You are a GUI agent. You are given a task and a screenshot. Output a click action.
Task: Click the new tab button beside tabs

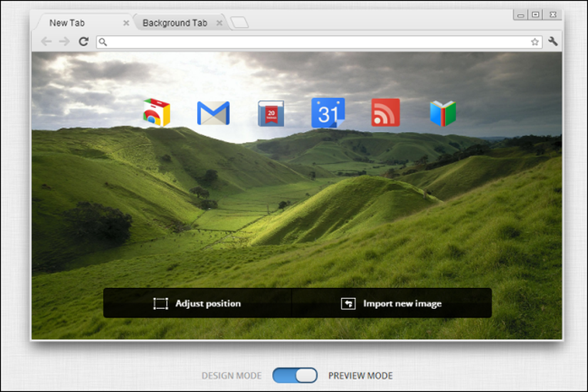(x=239, y=22)
